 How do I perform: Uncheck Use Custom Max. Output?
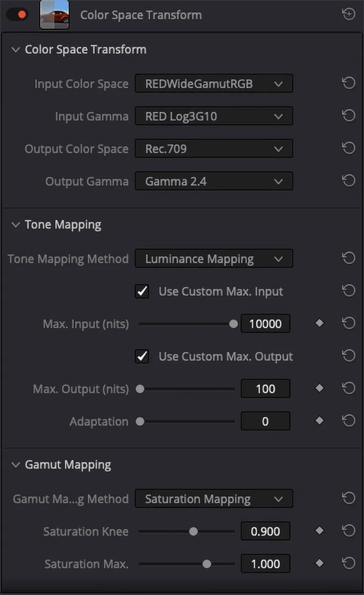tap(142, 356)
